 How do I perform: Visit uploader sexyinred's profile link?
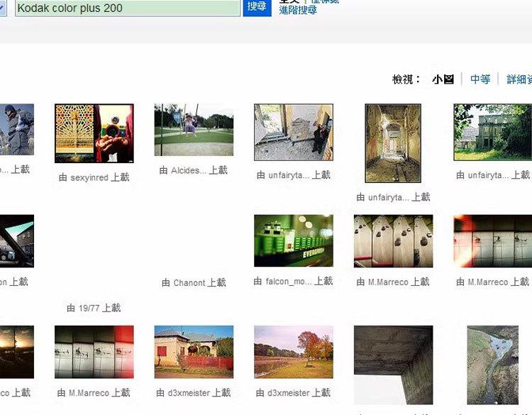[x=89, y=177]
